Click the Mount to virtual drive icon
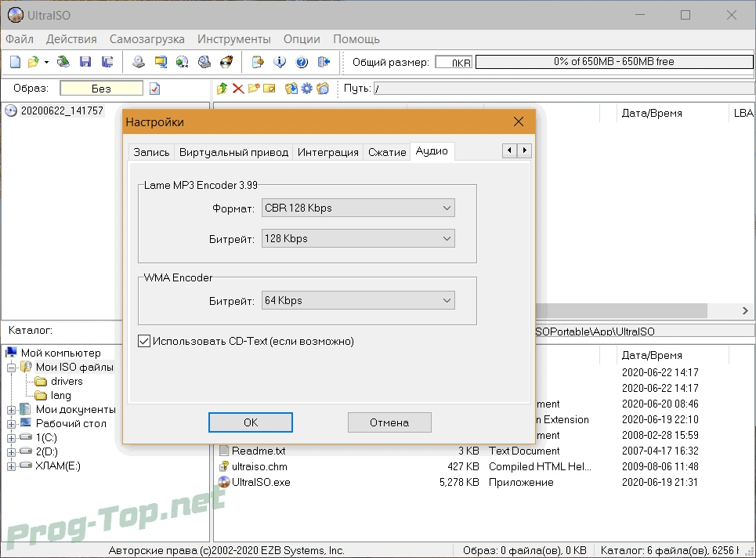Image resolution: width=756 pixels, height=558 pixels. 204,62
